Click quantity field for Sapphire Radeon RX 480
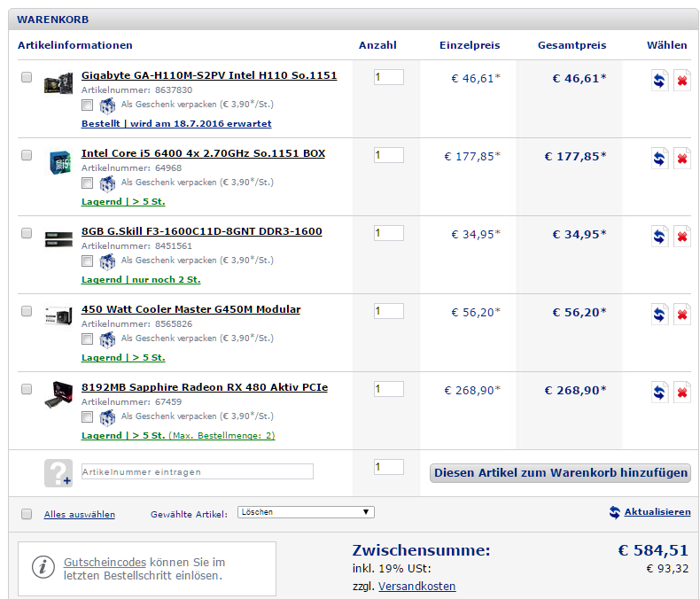 click(389, 389)
